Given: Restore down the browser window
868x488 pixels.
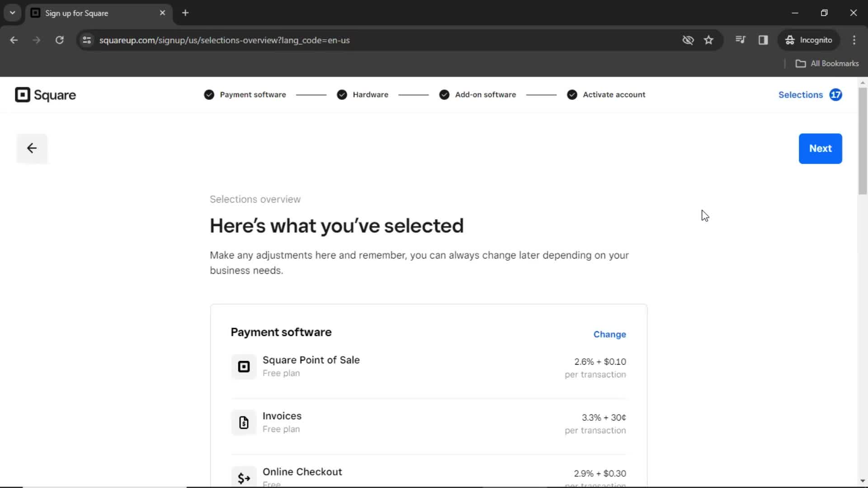Looking at the screenshot, I should coord(824,13).
